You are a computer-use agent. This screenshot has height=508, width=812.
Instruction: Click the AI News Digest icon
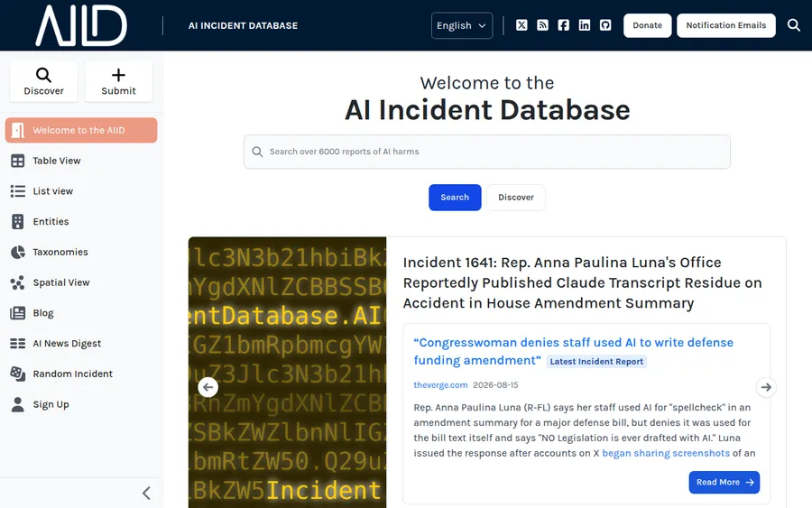[x=18, y=343]
